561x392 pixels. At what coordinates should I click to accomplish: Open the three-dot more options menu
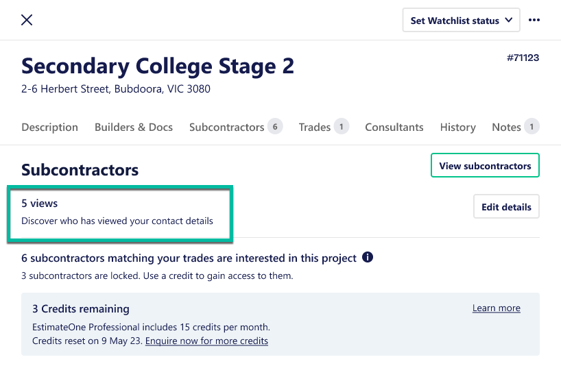(x=534, y=20)
